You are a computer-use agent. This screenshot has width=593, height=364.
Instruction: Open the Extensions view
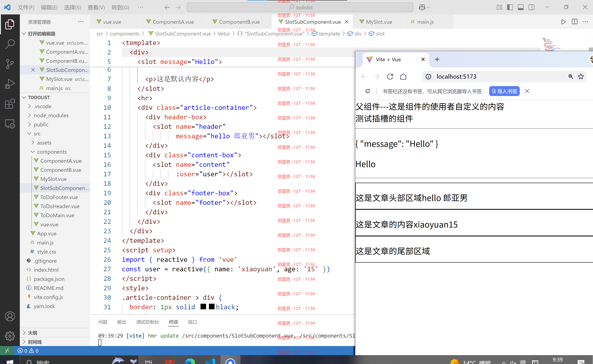pyautogui.click(x=10, y=104)
